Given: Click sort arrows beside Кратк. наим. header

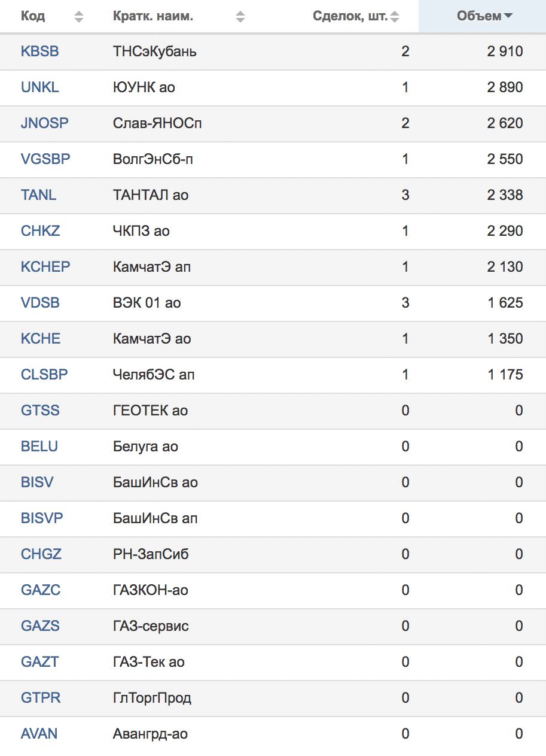Looking at the screenshot, I should pyautogui.click(x=240, y=17).
